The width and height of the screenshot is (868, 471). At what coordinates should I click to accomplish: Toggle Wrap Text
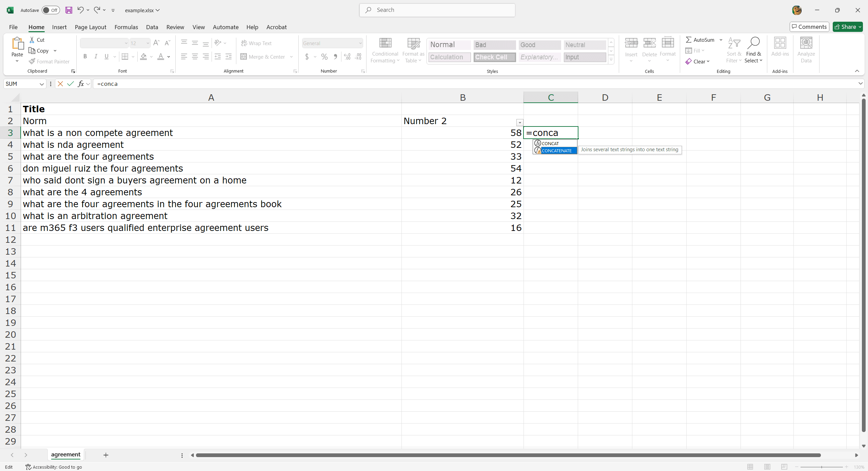point(256,43)
